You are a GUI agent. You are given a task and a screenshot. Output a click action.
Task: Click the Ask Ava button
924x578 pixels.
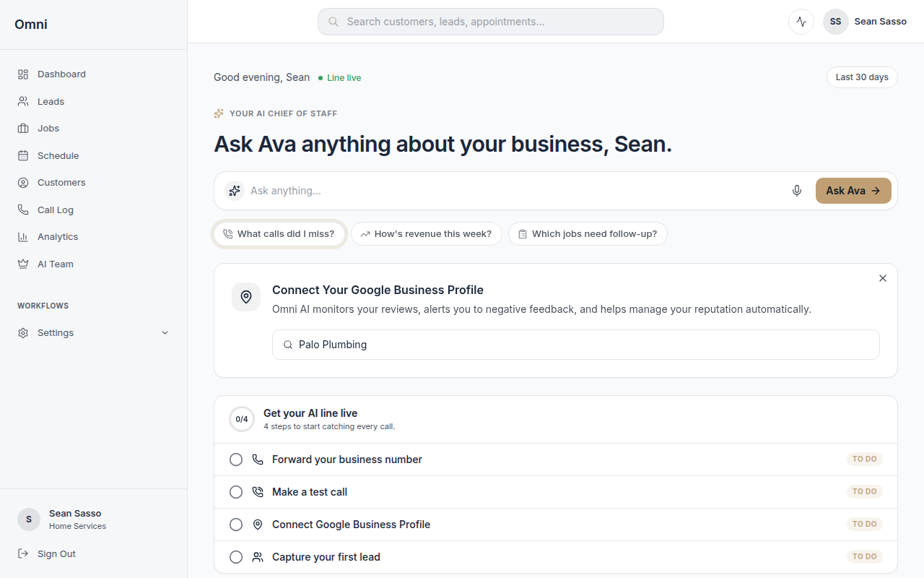click(x=853, y=191)
